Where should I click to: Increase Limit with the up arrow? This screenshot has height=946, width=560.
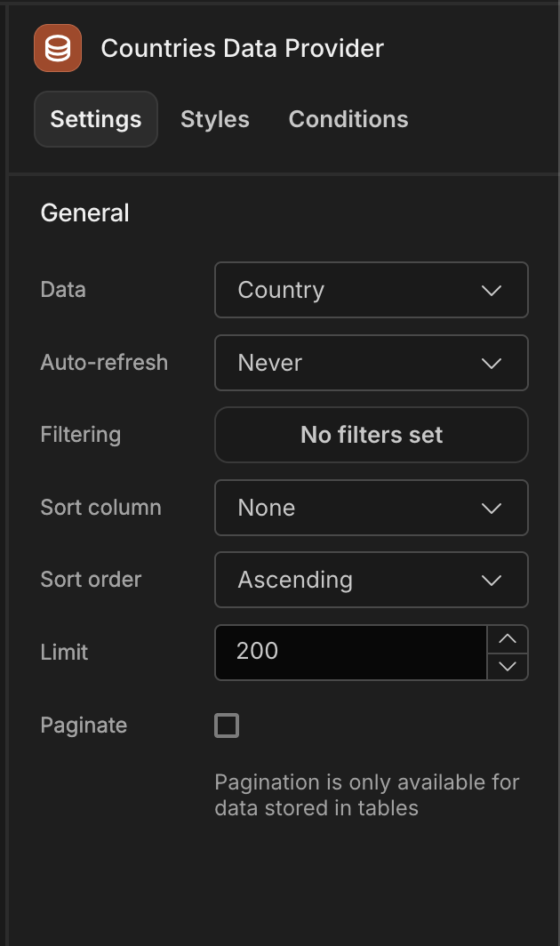(508, 639)
